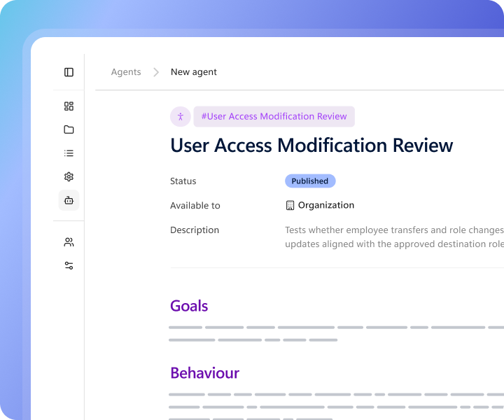Click the #User Access Modification Review tag
The height and width of the screenshot is (420, 504).
click(274, 116)
